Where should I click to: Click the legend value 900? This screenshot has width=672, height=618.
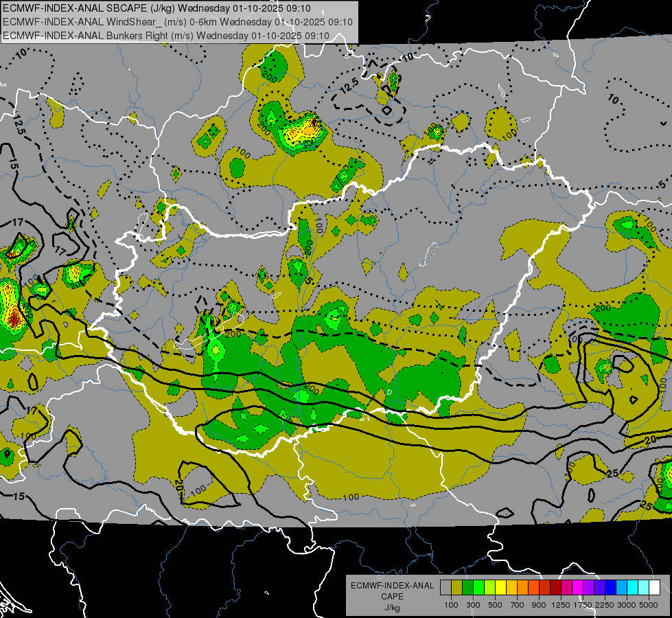(539, 605)
